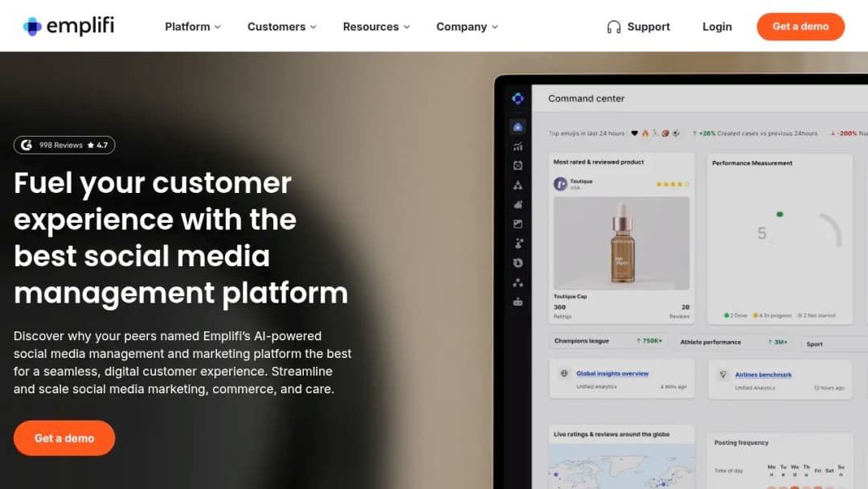Select the circular refresh sidebar icon
Image resolution: width=868 pixels, height=489 pixels.
[518, 263]
